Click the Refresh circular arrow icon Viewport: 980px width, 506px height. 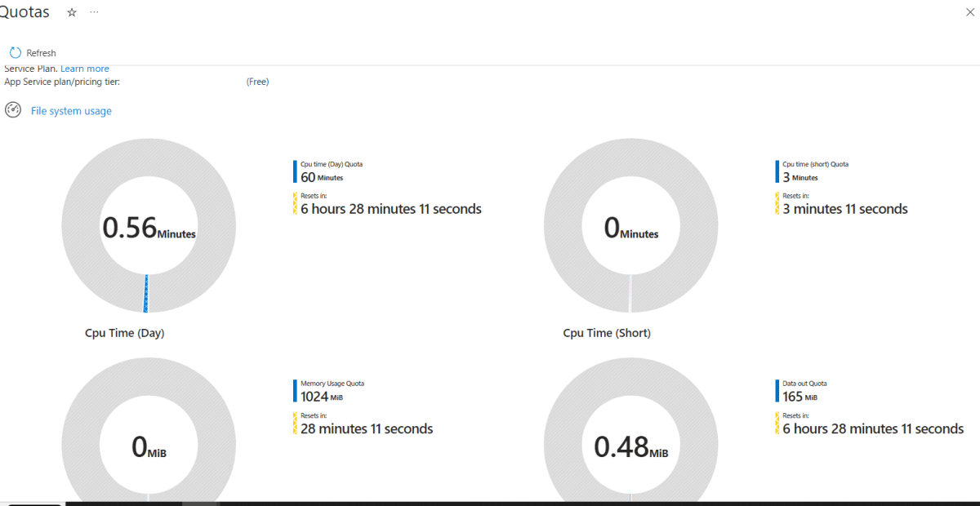click(x=16, y=52)
